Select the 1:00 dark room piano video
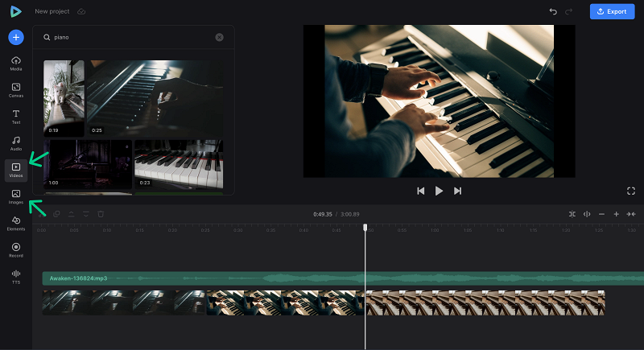Image resolution: width=644 pixels, height=350 pixels. [x=88, y=164]
